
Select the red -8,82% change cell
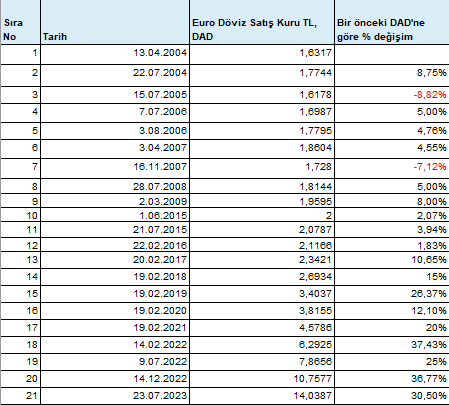(x=392, y=95)
